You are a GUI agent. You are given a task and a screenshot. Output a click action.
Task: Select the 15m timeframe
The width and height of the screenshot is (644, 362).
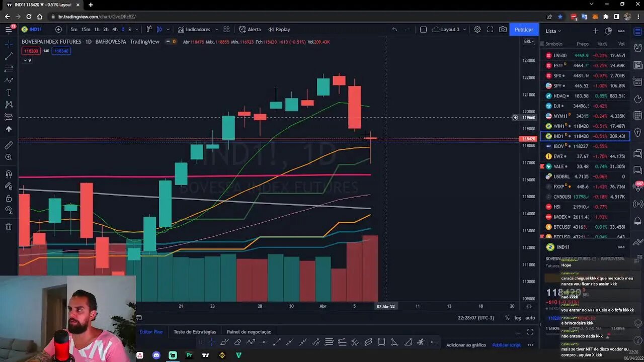coord(86,29)
